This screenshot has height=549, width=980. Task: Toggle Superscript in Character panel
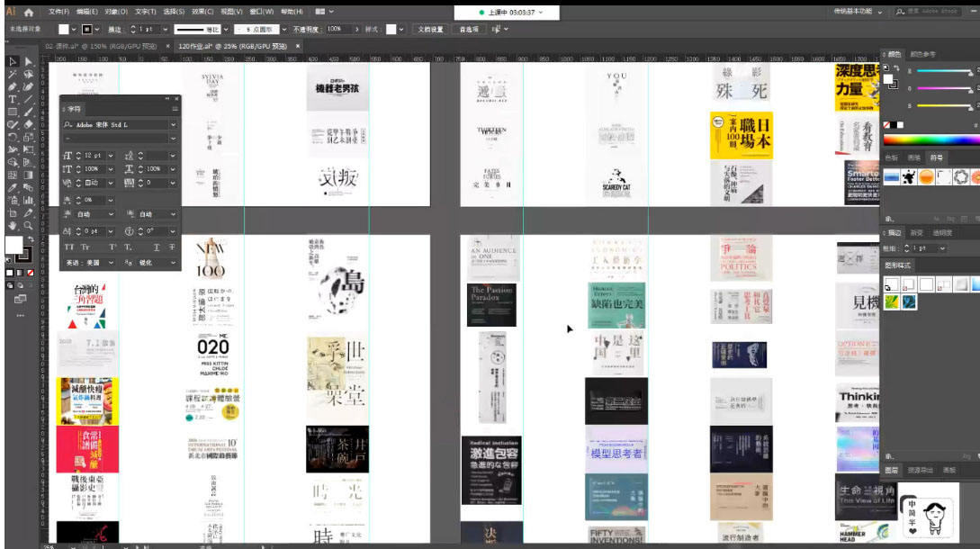point(112,247)
